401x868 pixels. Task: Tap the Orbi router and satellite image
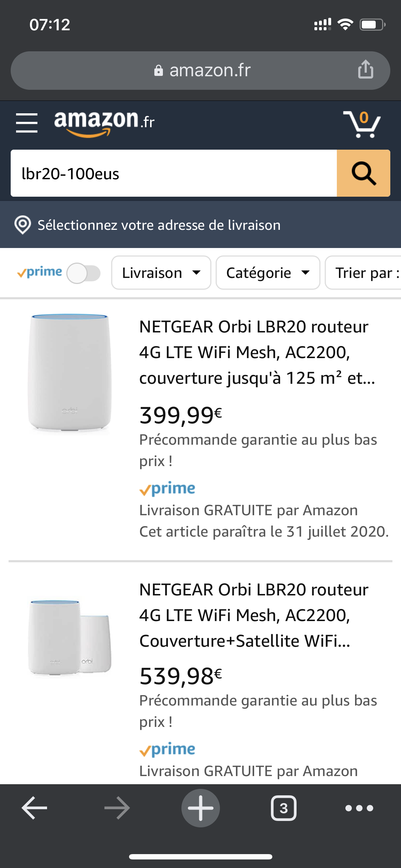70,637
